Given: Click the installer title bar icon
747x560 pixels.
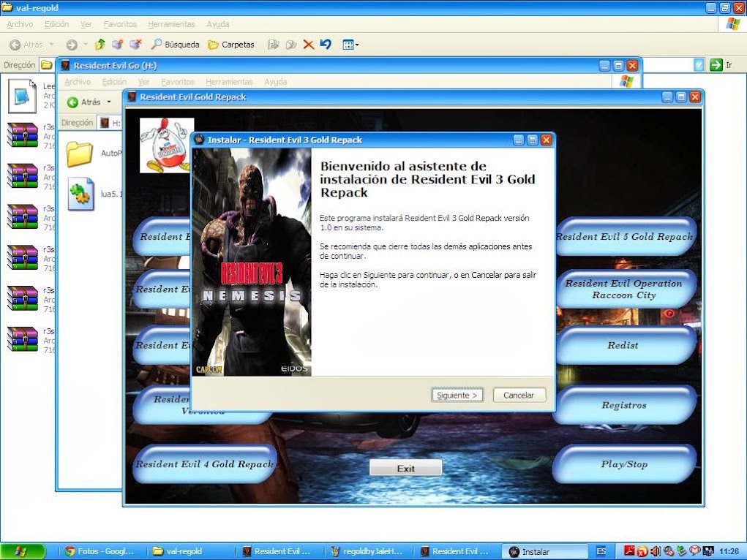Looking at the screenshot, I should (x=200, y=140).
